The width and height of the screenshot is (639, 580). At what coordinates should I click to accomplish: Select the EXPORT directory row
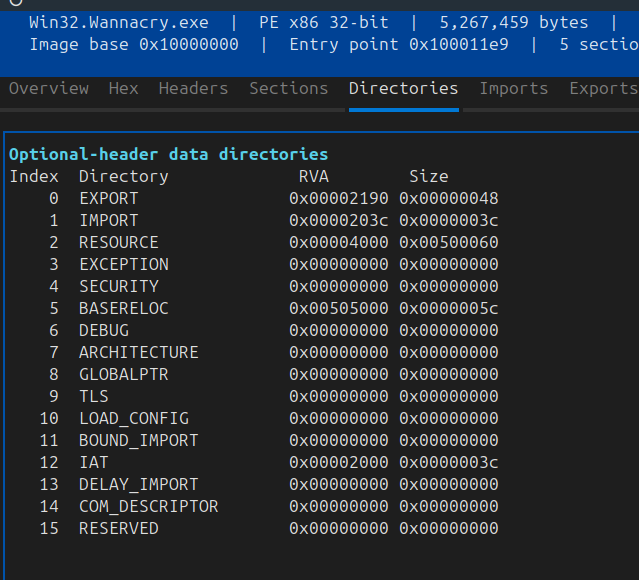253,198
